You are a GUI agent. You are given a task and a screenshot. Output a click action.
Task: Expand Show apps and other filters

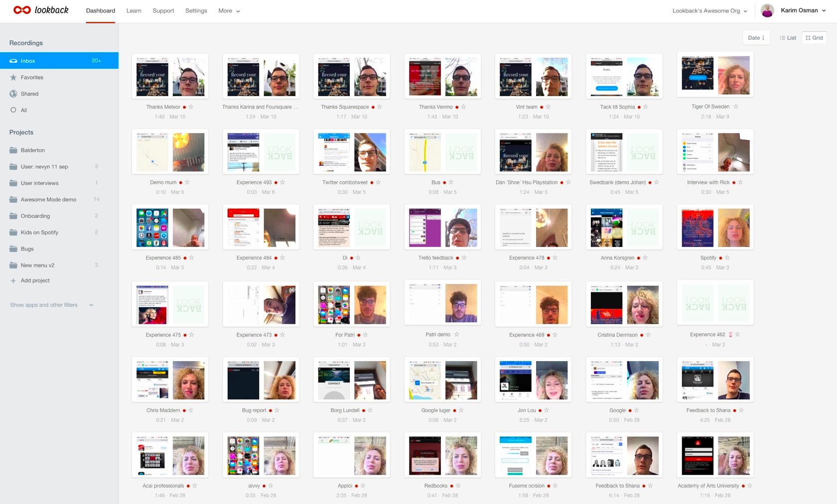coord(52,305)
